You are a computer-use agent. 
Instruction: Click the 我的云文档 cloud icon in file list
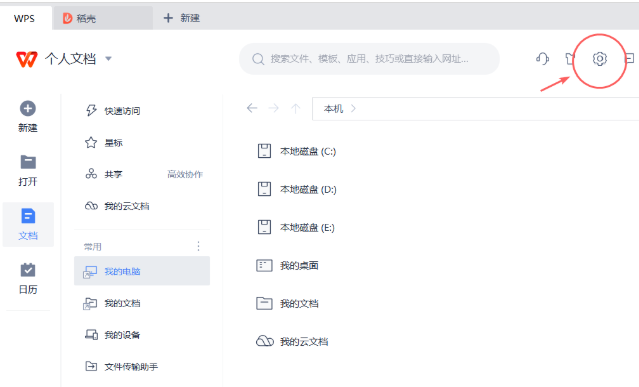click(x=264, y=341)
